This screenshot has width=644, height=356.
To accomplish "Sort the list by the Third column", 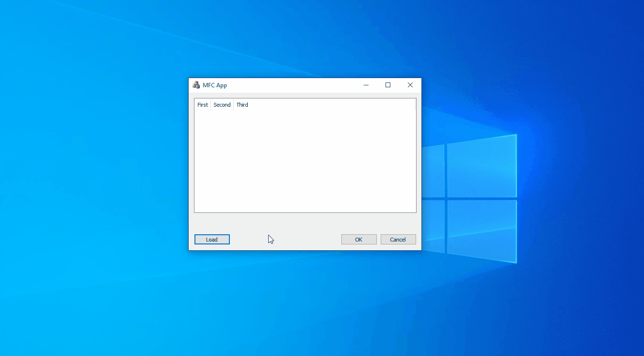I will [x=242, y=105].
